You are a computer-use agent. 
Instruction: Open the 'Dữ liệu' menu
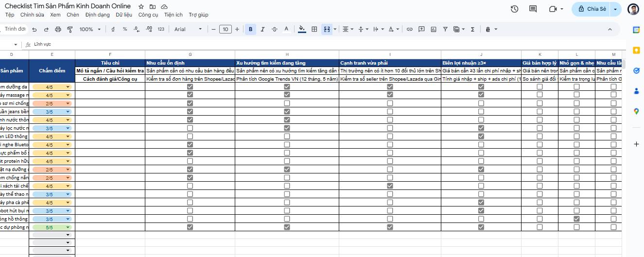124,15
